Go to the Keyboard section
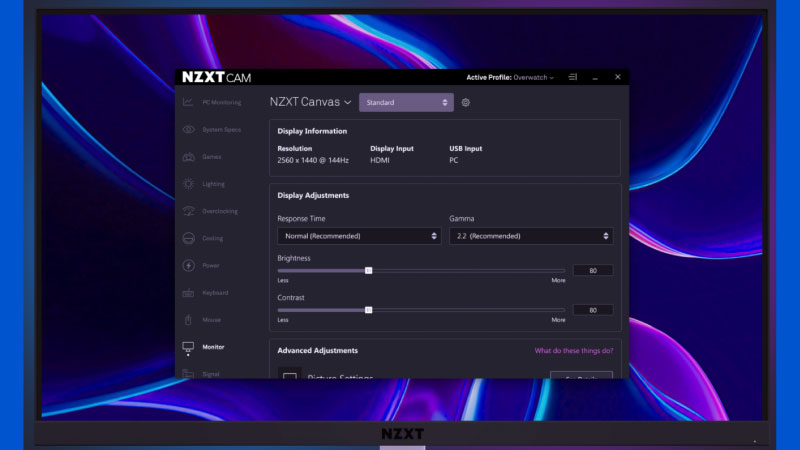 pos(206,293)
